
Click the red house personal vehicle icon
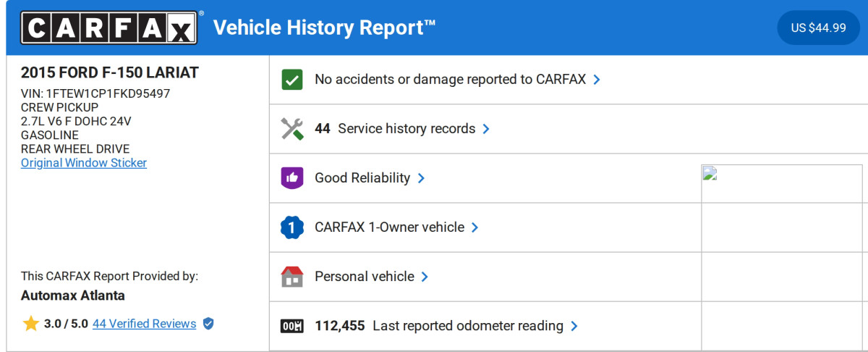[x=292, y=277]
